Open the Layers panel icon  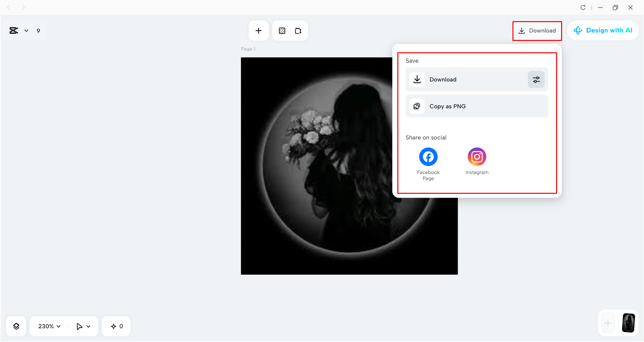16,326
